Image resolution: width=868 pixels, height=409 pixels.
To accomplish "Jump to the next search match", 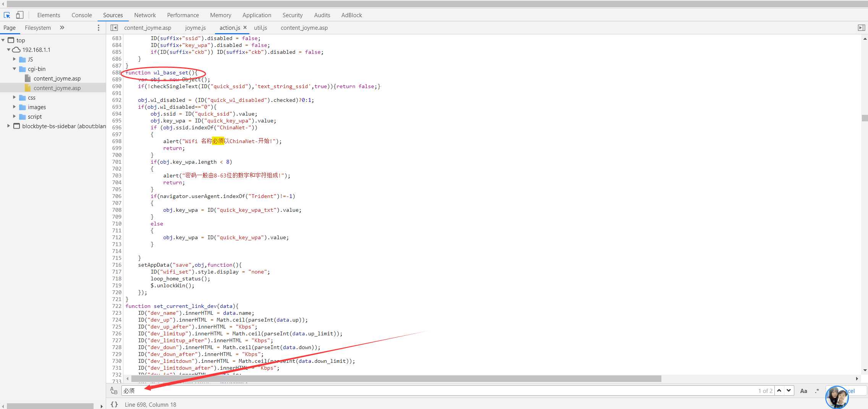I will 789,391.
